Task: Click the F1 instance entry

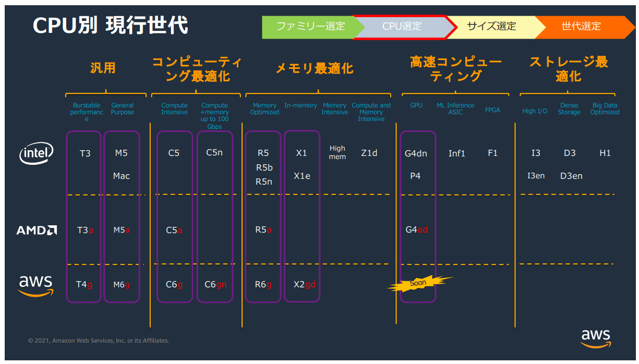Action: coord(493,153)
